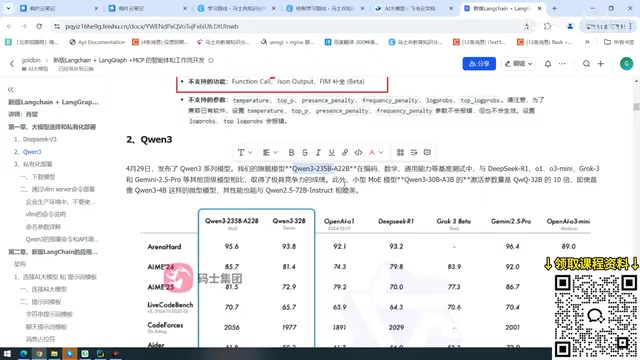Expand the alignment dropdown in toolbar
640x360 pixels.
point(270,152)
